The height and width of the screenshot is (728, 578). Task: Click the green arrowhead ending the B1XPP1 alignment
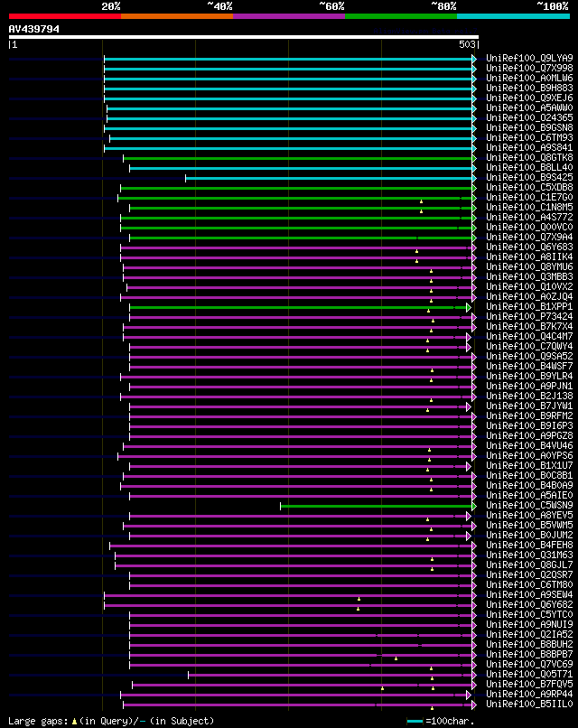[x=469, y=307]
